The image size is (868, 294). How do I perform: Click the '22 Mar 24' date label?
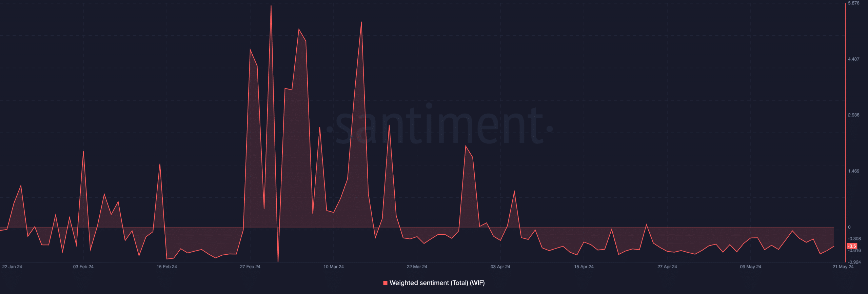(x=417, y=267)
